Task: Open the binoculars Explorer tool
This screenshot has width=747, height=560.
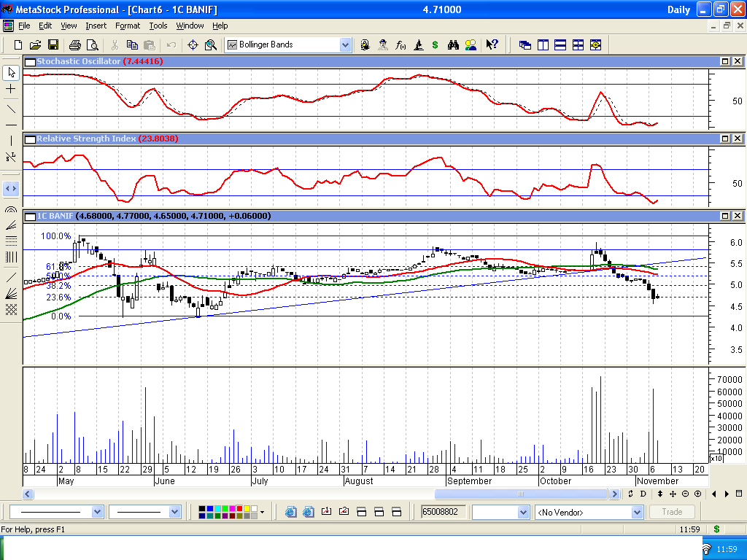Action: [453, 45]
